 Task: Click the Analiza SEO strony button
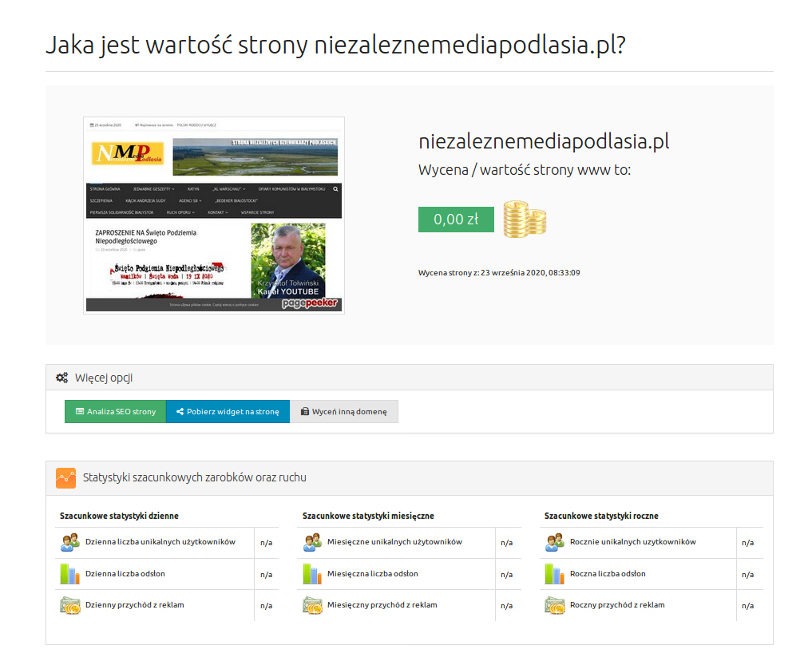point(115,412)
